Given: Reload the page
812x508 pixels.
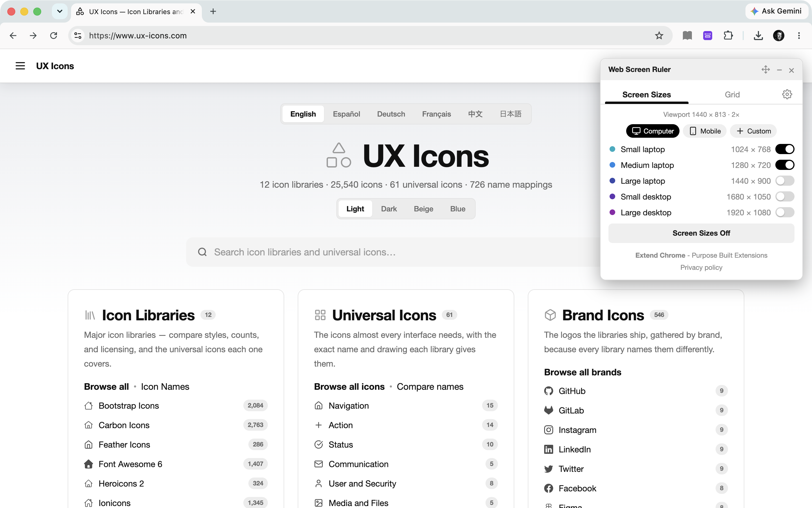Looking at the screenshot, I should pos(54,36).
